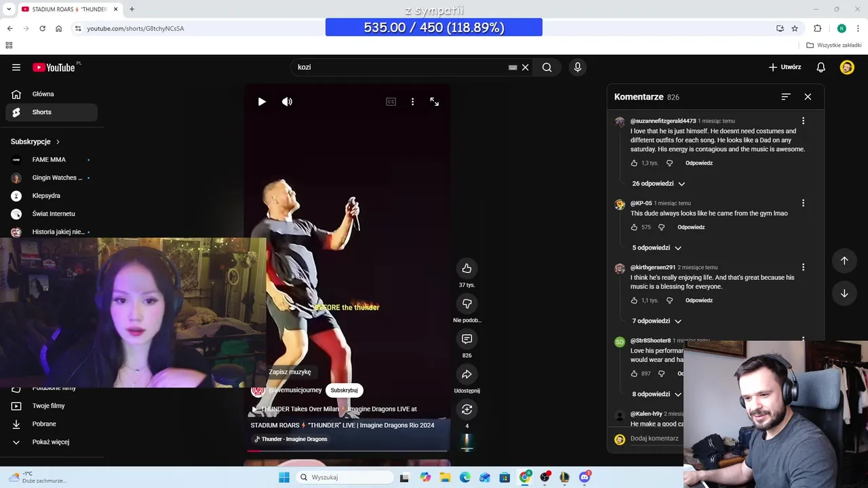Click the taskbar Wyszukaj search box
The height and width of the screenshot is (488, 868).
click(x=343, y=477)
